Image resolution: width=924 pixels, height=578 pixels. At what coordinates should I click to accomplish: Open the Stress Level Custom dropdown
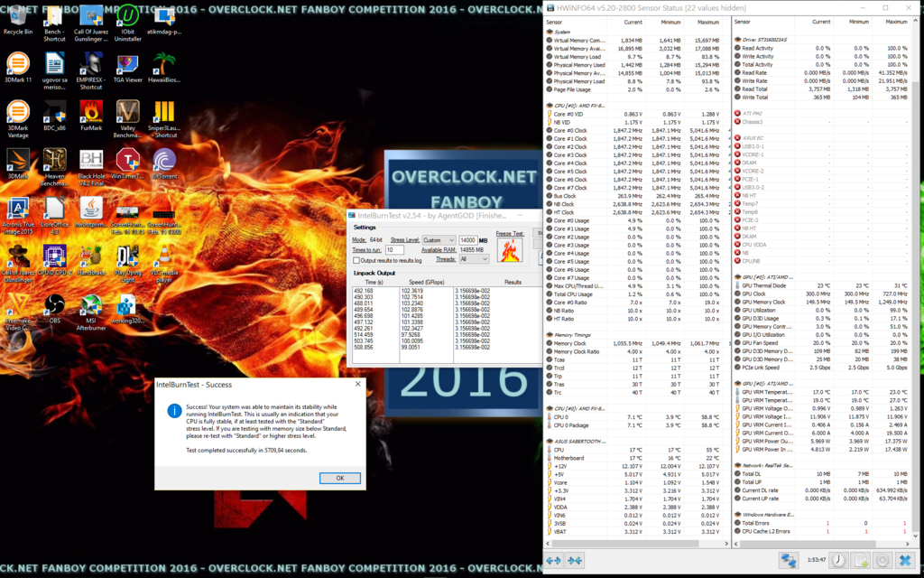click(x=439, y=240)
